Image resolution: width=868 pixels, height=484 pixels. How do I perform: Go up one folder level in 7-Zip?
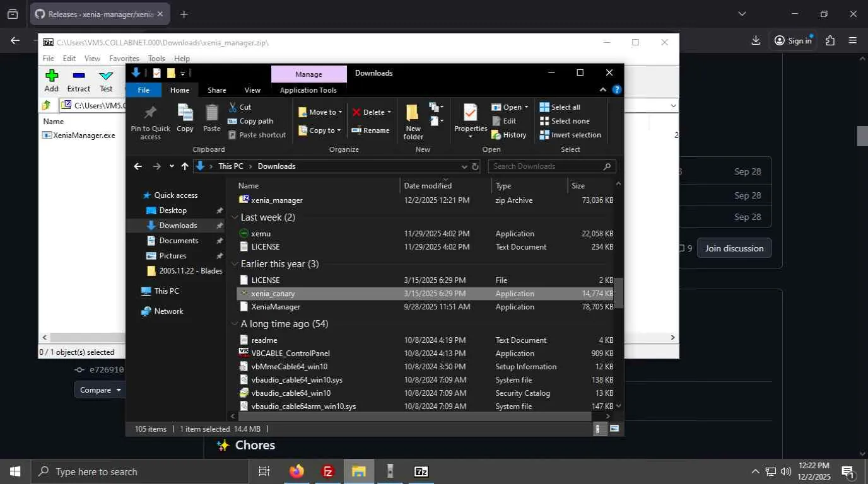pyautogui.click(x=47, y=105)
